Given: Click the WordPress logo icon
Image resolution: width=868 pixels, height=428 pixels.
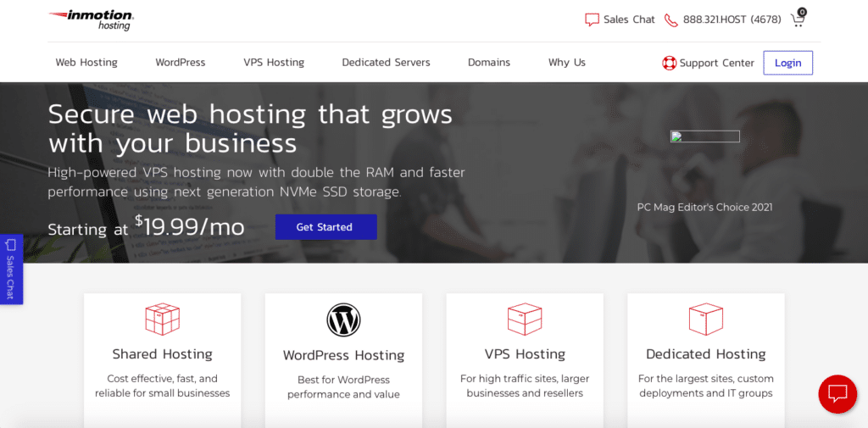Looking at the screenshot, I should click(x=343, y=320).
